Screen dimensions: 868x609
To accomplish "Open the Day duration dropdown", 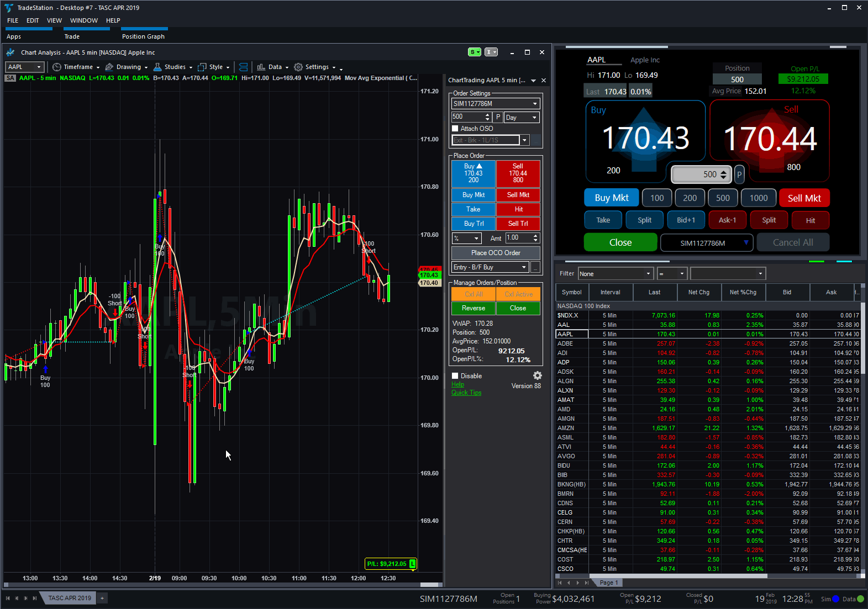I will tap(534, 117).
